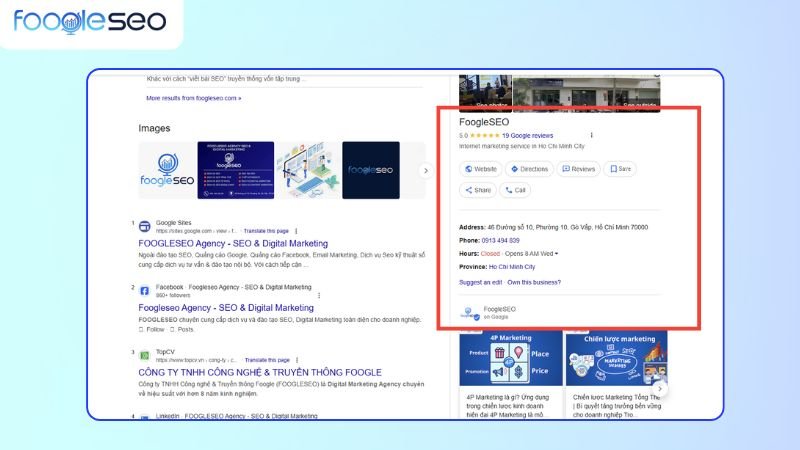800x450 pixels.
Task: Open options menu for Google Sites result
Action: [x=296, y=231]
